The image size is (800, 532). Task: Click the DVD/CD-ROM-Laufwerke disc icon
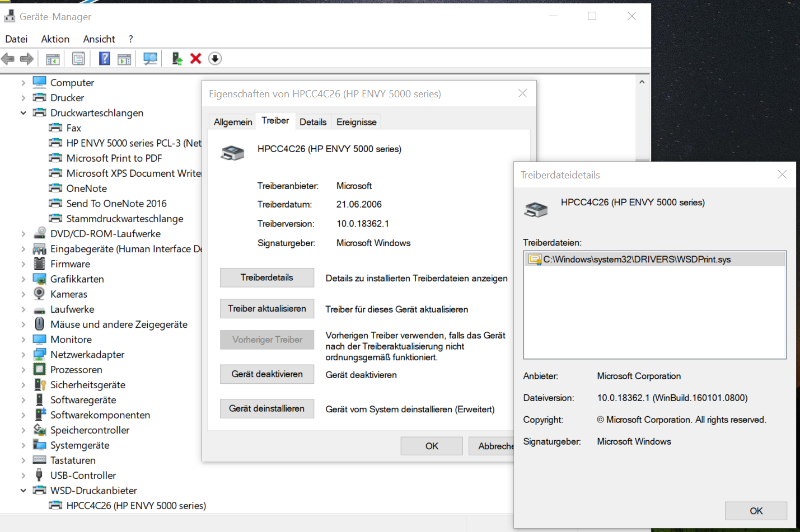[40, 233]
